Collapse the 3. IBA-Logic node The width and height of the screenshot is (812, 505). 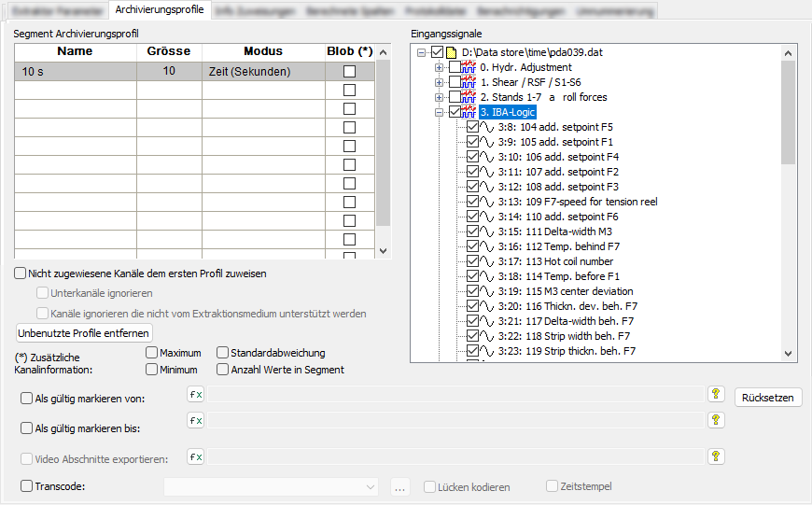pyautogui.click(x=440, y=112)
